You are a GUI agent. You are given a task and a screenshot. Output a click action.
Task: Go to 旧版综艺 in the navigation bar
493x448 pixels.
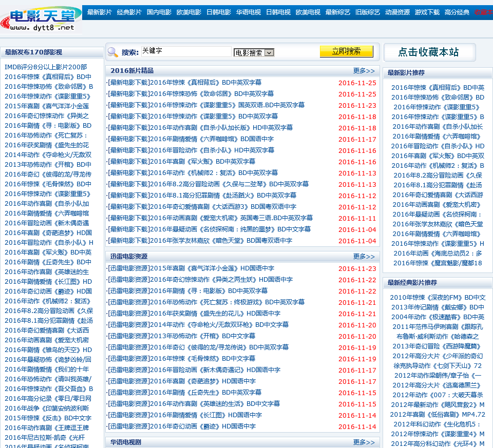pyautogui.click(x=368, y=12)
